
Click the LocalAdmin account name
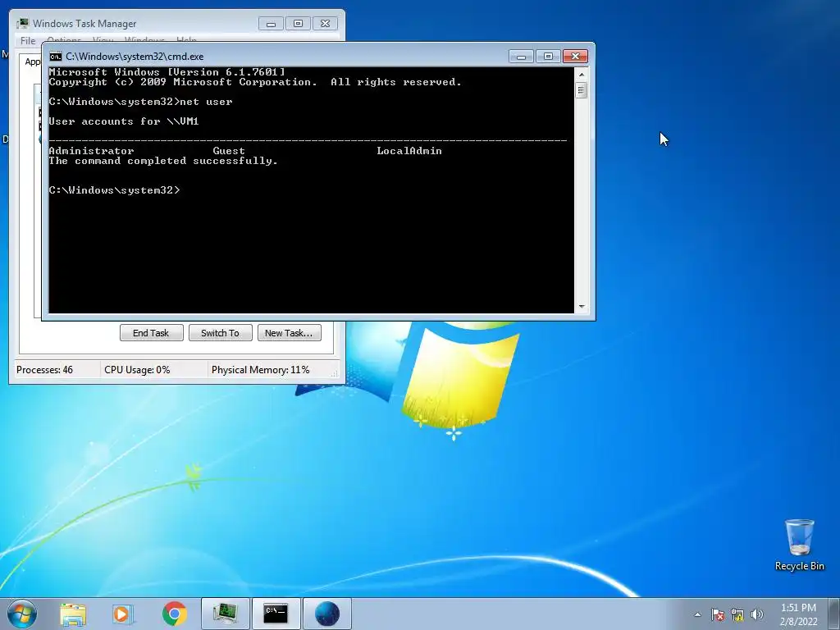(409, 151)
